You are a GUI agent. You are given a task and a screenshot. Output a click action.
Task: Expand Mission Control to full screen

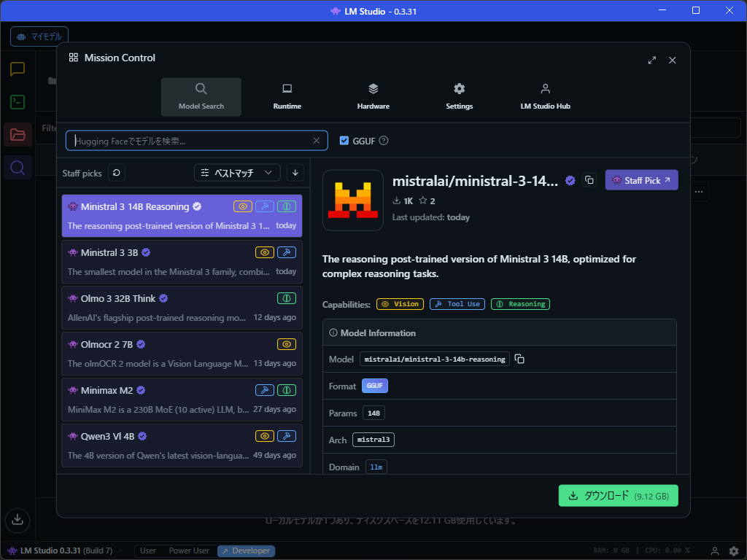(651, 61)
